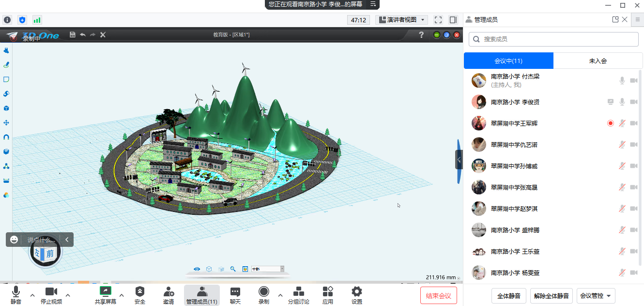
Task: Click the wireframe cube display icon
Action: point(209,269)
